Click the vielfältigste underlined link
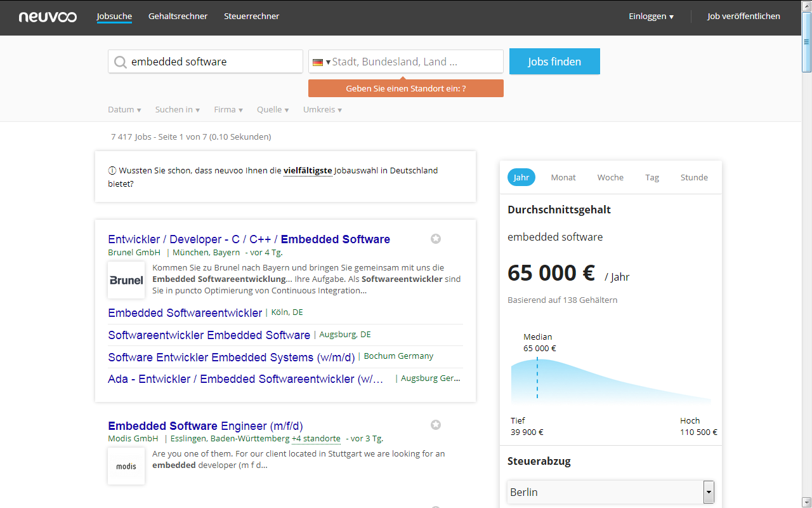The height and width of the screenshot is (508, 812). click(308, 171)
